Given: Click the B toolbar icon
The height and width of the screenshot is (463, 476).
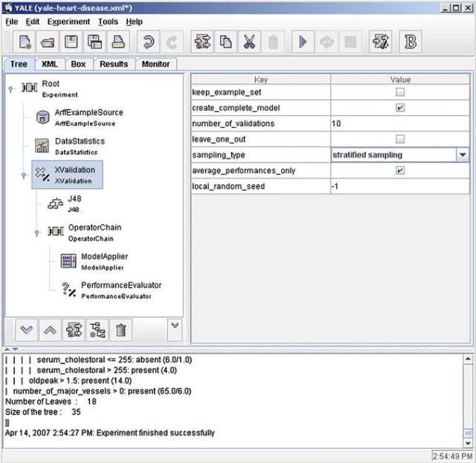Looking at the screenshot, I should pyautogui.click(x=411, y=42).
